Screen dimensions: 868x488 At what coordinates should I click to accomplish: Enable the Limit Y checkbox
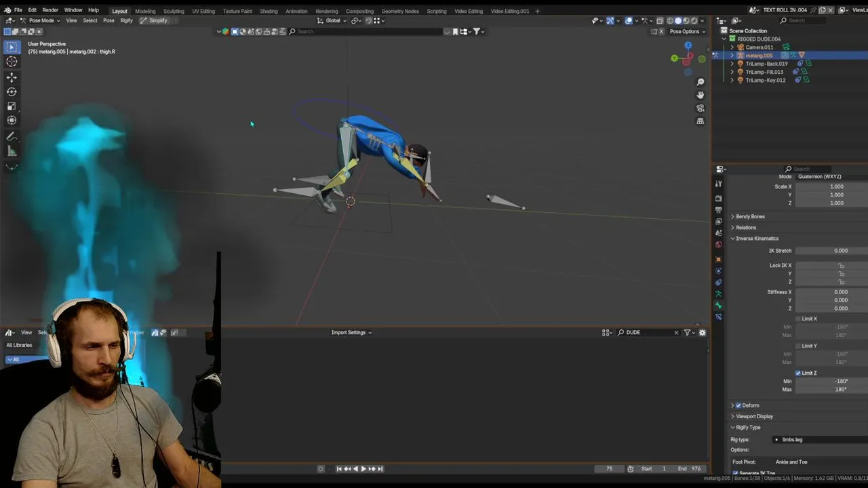pos(798,346)
